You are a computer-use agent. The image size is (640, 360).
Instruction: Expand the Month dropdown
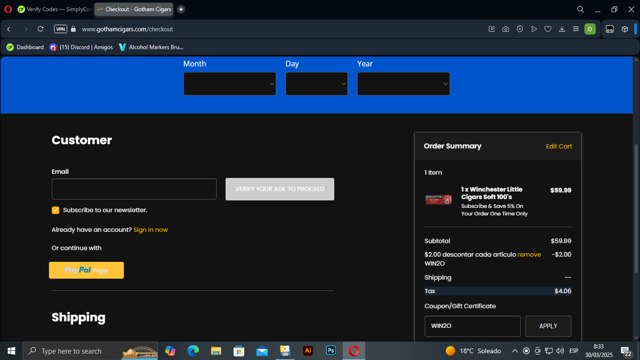pos(230,84)
